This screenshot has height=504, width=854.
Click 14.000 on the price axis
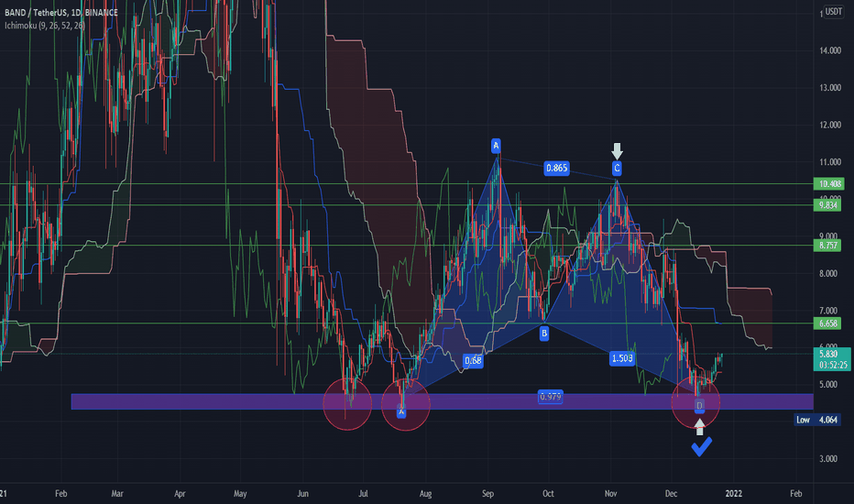coord(830,50)
